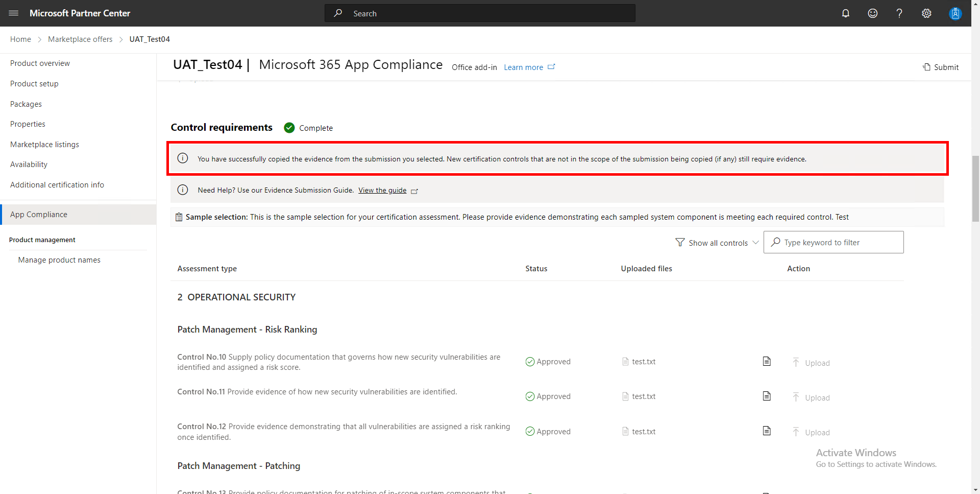Screen dimensions: 980x494
Task: Click the Approved status for Control No.12
Action: click(548, 432)
